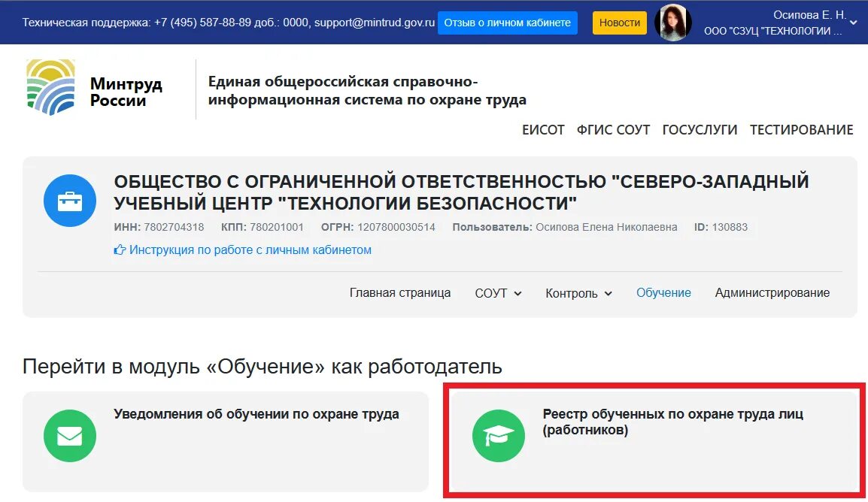868x502 pixels.
Task: Open Уведомления об обучении по охране труда card
Action: click(x=226, y=441)
